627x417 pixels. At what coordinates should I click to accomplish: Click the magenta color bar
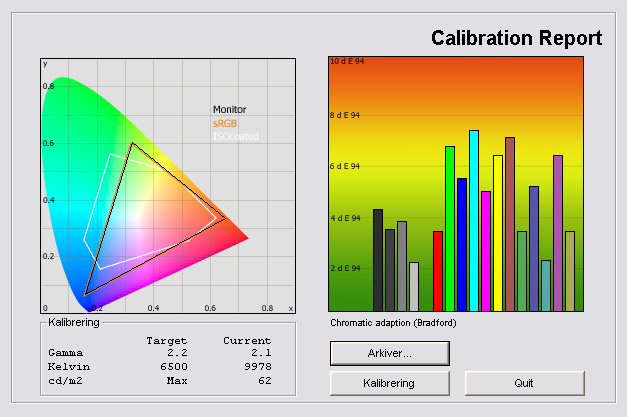coord(486,251)
